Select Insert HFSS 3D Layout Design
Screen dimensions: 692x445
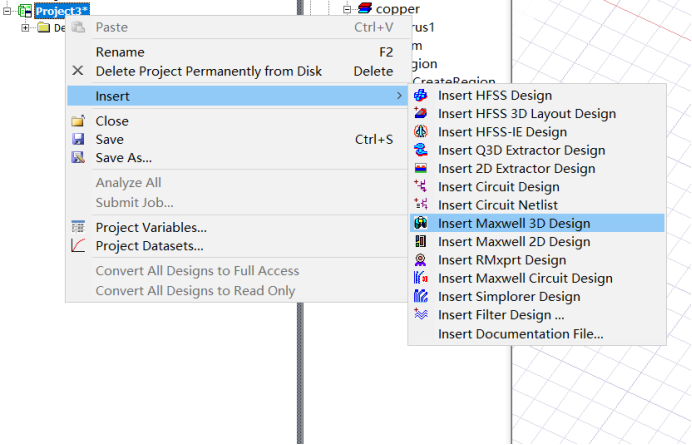click(x=537, y=113)
